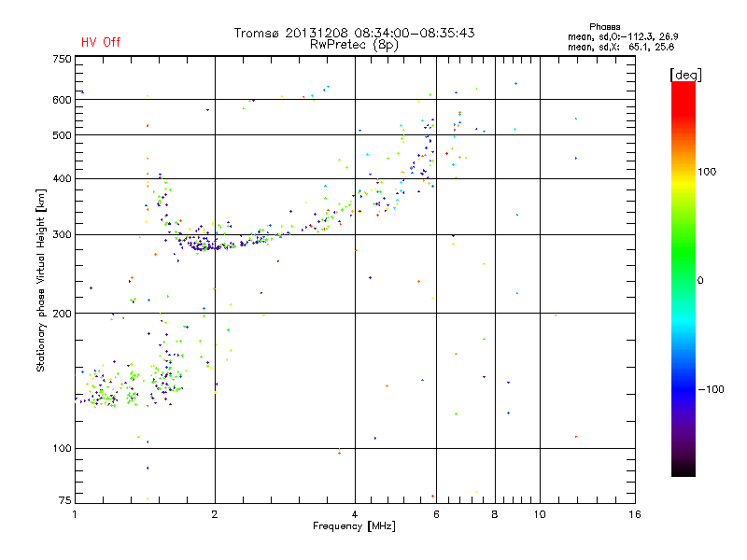747x560 pixels.
Task: Click the '75' height axis tick label
Action: click(65, 500)
